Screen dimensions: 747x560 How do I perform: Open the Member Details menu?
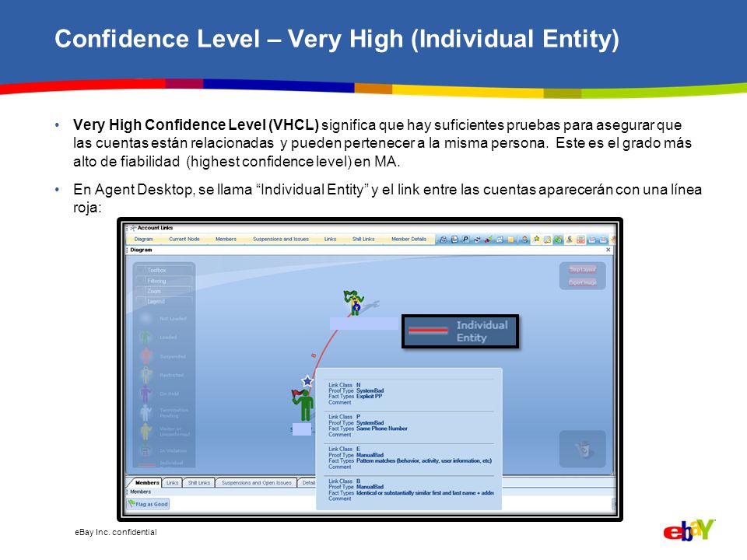pos(409,239)
